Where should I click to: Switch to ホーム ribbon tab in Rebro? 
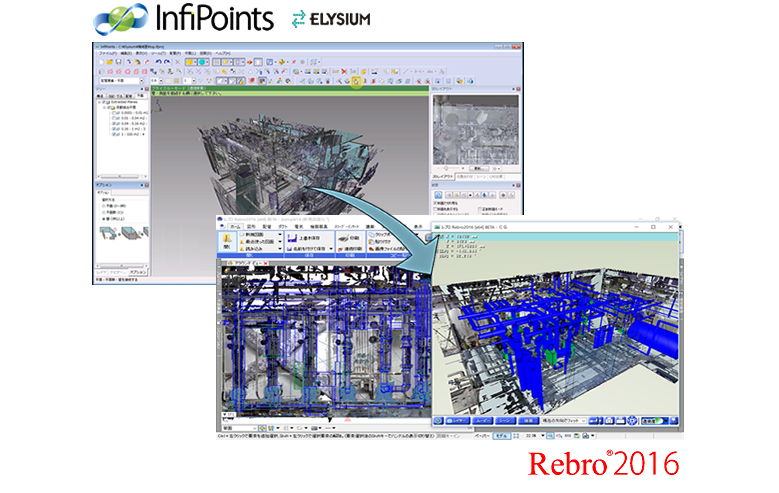click(x=235, y=227)
